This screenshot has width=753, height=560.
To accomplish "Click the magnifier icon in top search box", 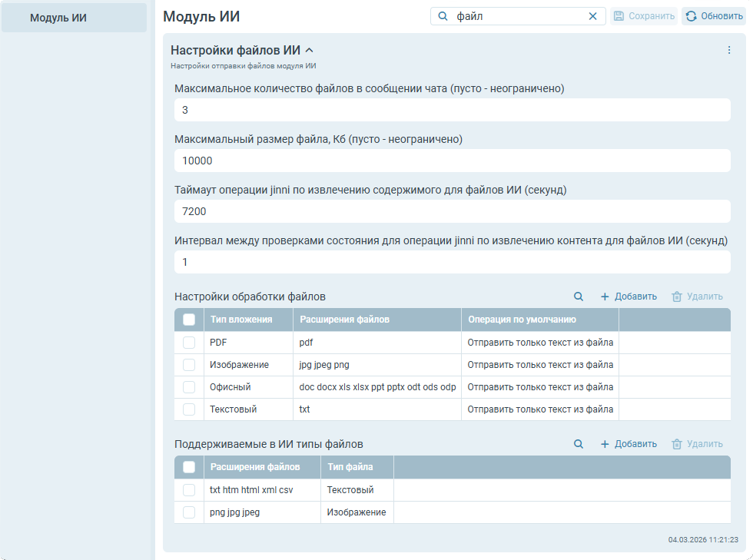I will click(443, 16).
